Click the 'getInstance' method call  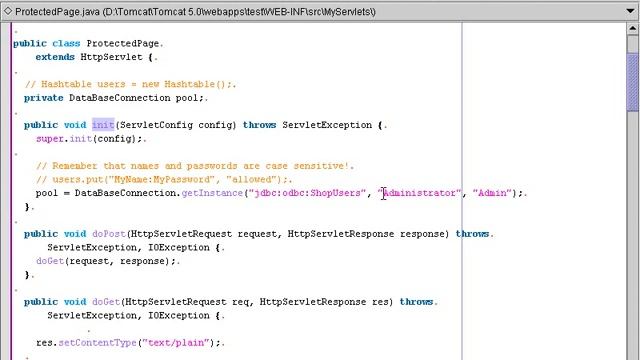[x=212, y=193]
